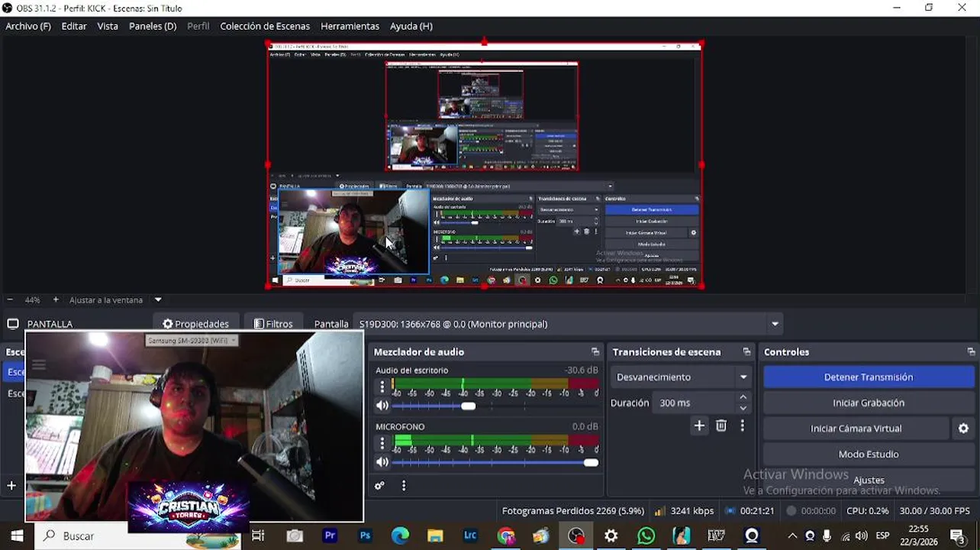Open Task View in taskbar
Viewport: 980px width, 550px height.
click(258, 535)
